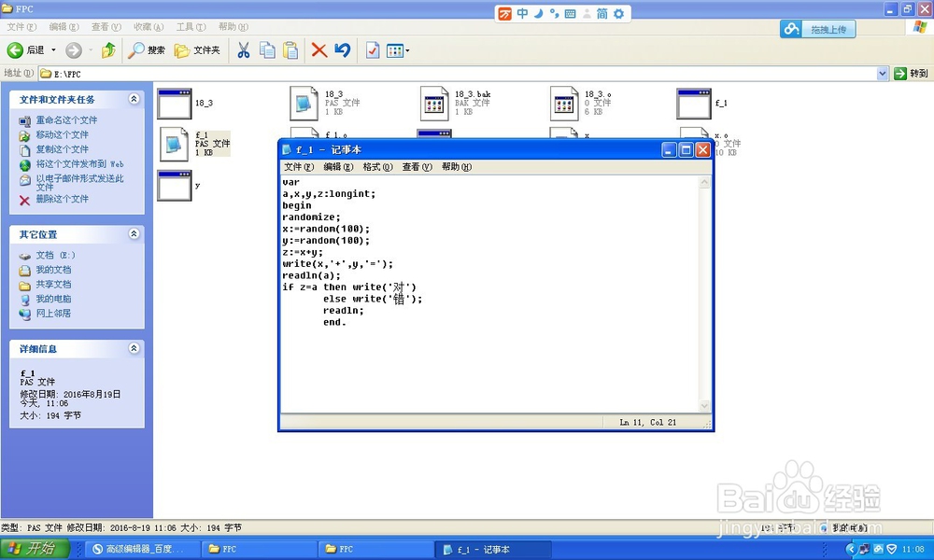934x560 pixels.
Task: Collapse the 详细信息 panel
Action: coord(134,348)
